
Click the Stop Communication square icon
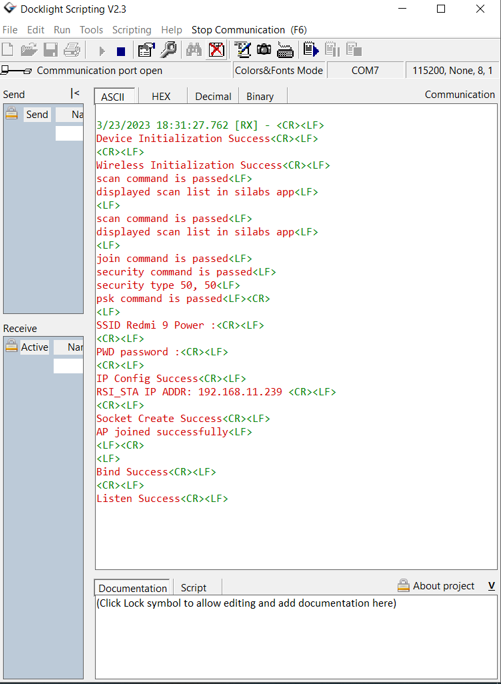point(121,51)
